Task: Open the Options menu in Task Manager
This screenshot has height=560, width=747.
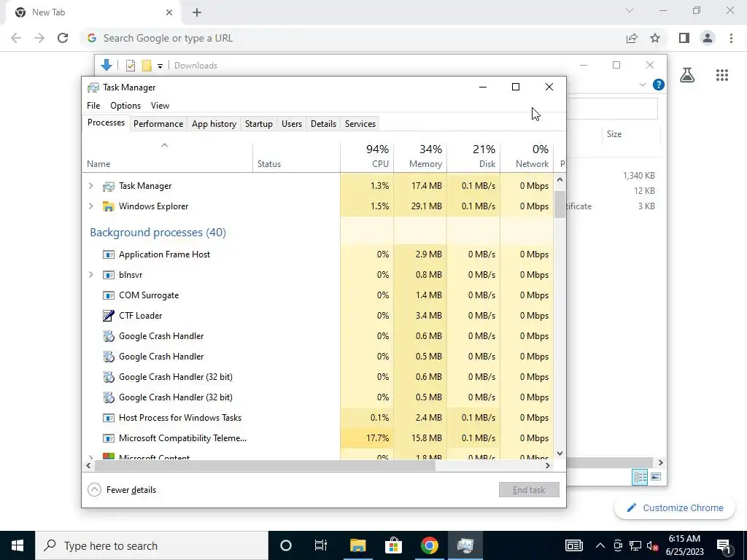Action: [125, 106]
